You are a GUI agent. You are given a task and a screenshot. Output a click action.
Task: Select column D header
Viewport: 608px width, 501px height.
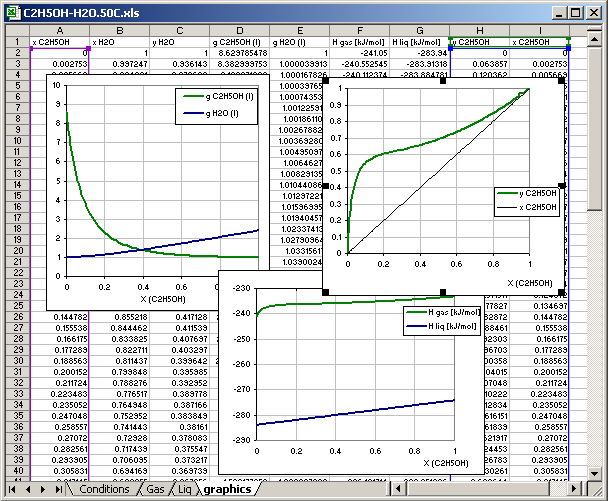[240, 31]
